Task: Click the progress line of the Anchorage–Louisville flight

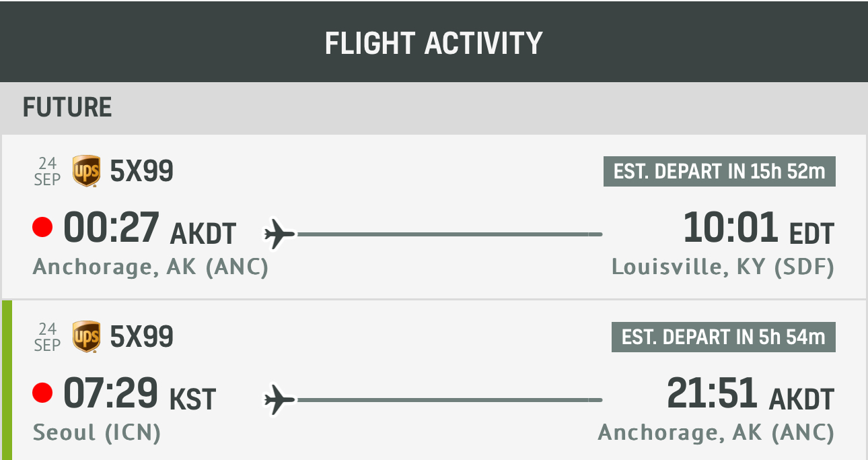Action: (449, 234)
